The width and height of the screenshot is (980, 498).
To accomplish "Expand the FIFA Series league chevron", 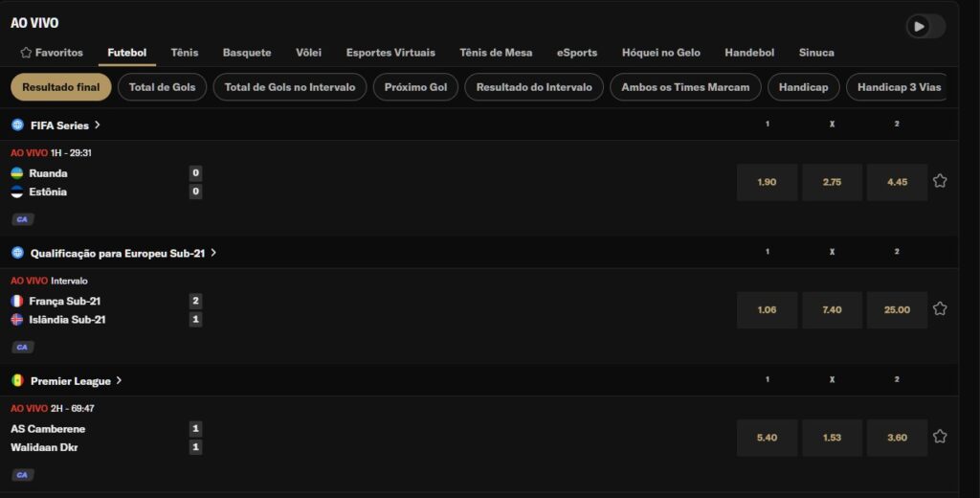I will pyautogui.click(x=98, y=125).
